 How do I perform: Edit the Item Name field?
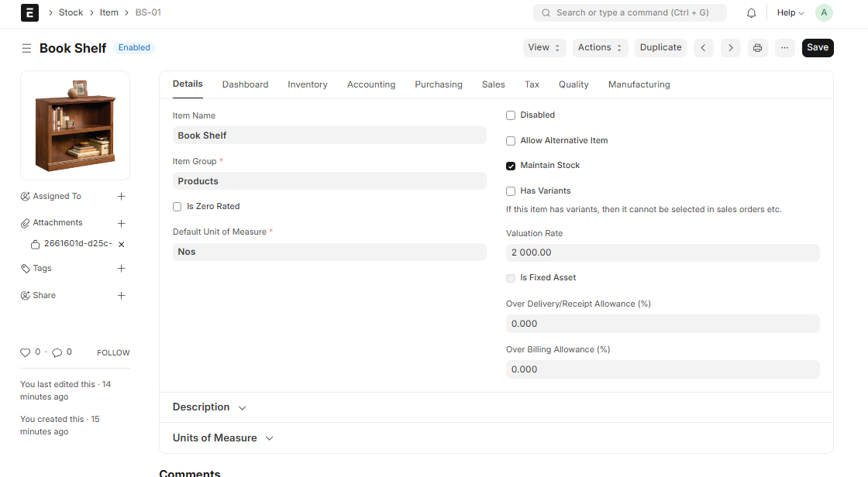point(329,135)
